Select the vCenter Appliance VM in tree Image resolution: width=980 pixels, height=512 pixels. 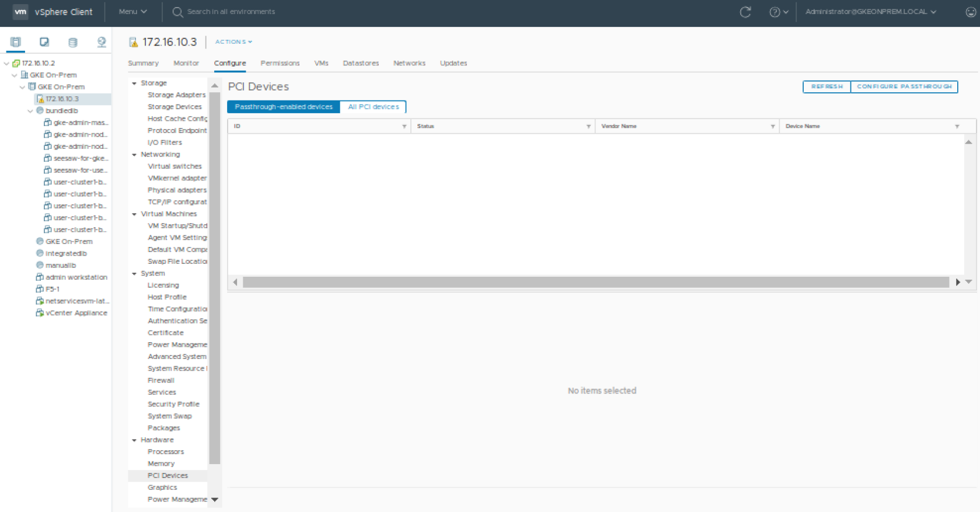[76, 313]
